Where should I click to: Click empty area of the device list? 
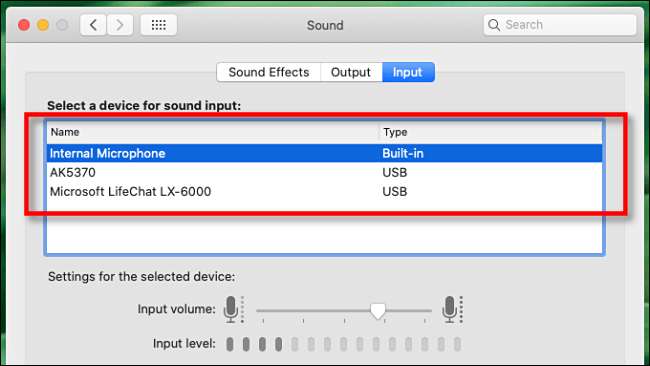(x=324, y=232)
